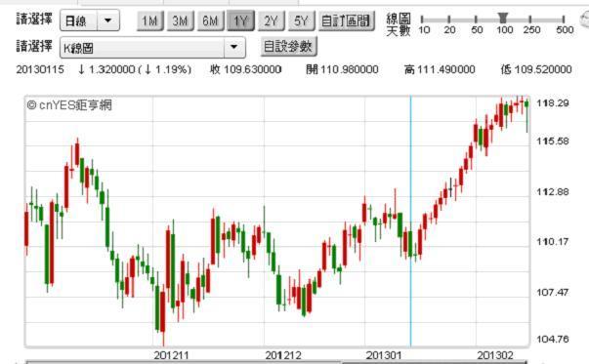Click the 201211 date axis label
589x364 pixels.
coord(171,355)
